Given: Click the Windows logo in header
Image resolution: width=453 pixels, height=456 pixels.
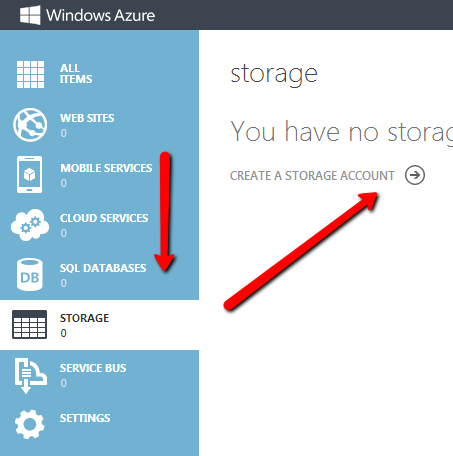Looking at the screenshot, I should click(x=30, y=15).
